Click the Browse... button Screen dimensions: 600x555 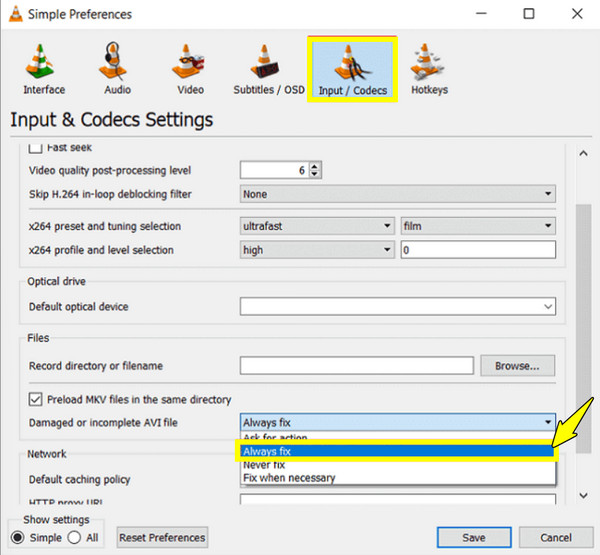(x=517, y=366)
